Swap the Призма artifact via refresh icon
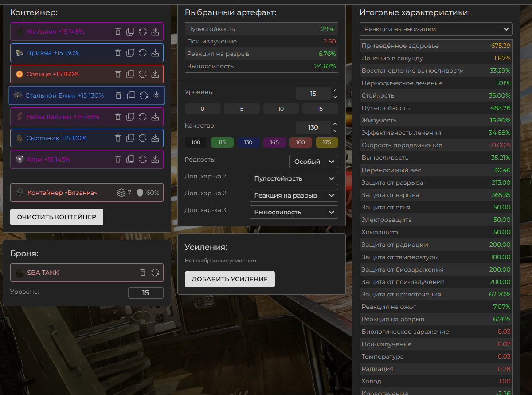This screenshot has height=395, width=532. 143,53
